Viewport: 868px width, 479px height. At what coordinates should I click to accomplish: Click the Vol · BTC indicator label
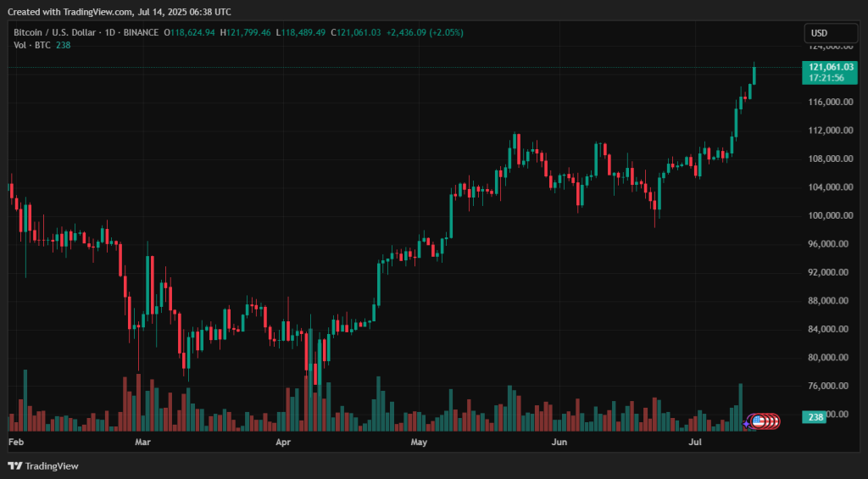[32, 45]
